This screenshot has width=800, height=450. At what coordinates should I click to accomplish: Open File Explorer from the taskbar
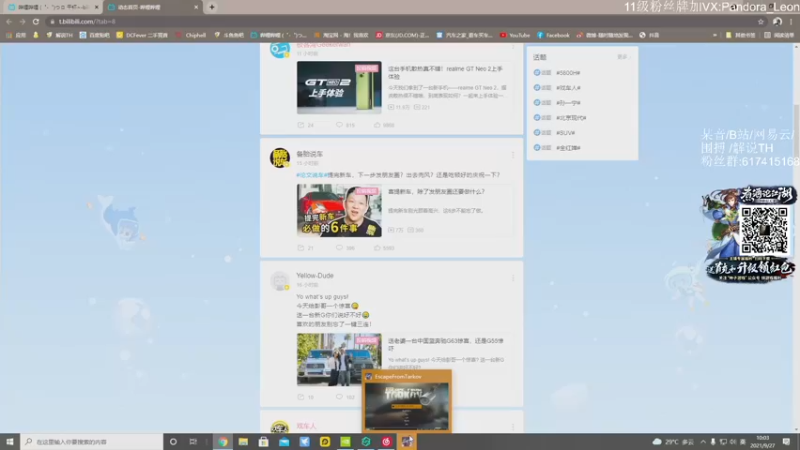[x=243, y=442]
